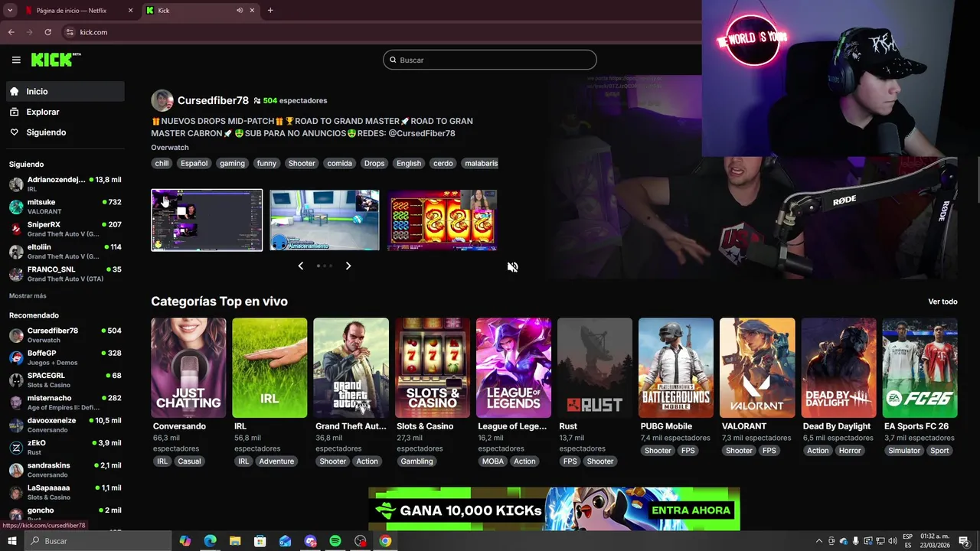Open zEkO channel in Recomendado
The image size is (980, 551).
pos(65,447)
